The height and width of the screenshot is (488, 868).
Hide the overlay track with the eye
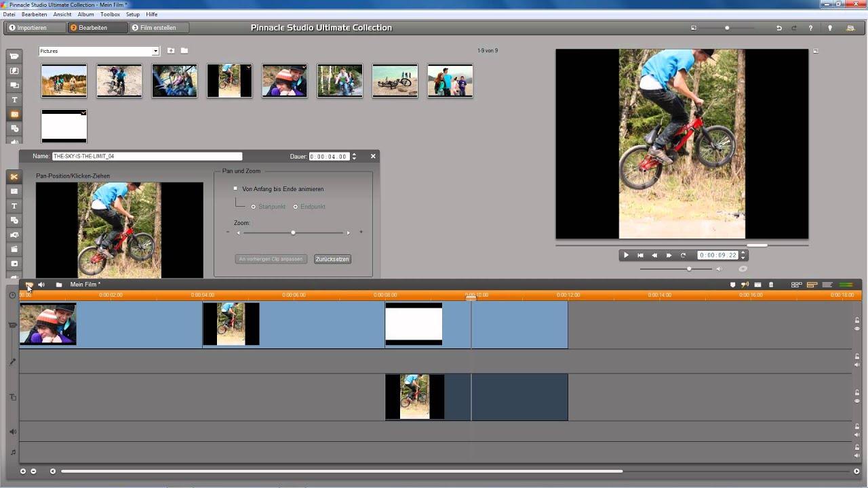coord(857,401)
